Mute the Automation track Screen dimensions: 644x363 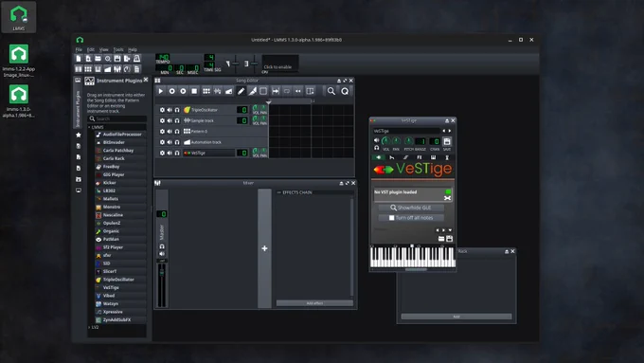pos(170,142)
